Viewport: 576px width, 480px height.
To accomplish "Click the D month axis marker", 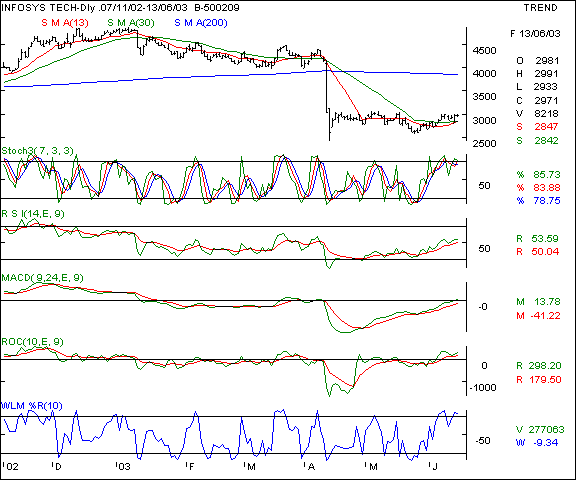I will click(56, 467).
